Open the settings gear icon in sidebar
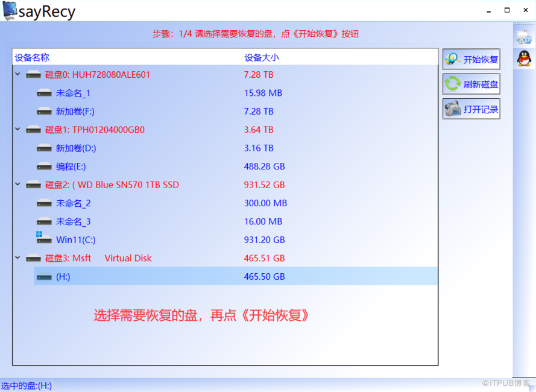Viewport: 536px width, 392px height. pyautogui.click(x=524, y=37)
